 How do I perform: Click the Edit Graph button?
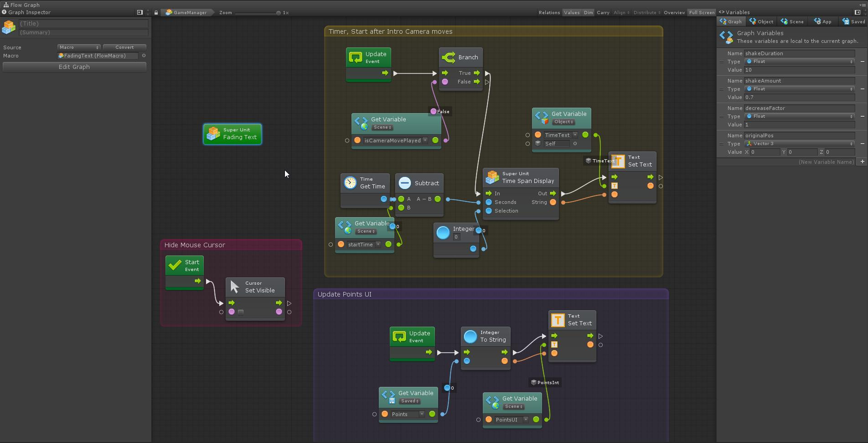pyautogui.click(x=74, y=67)
